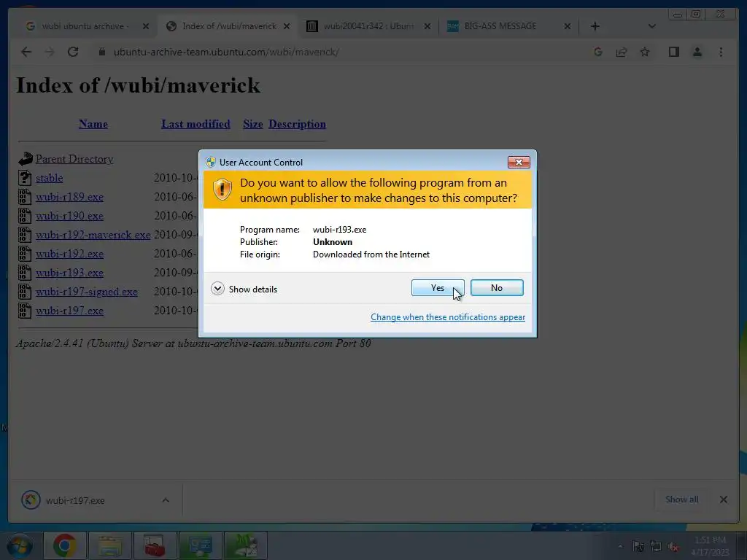Click control panel taskbar icon

click(200, 545)
